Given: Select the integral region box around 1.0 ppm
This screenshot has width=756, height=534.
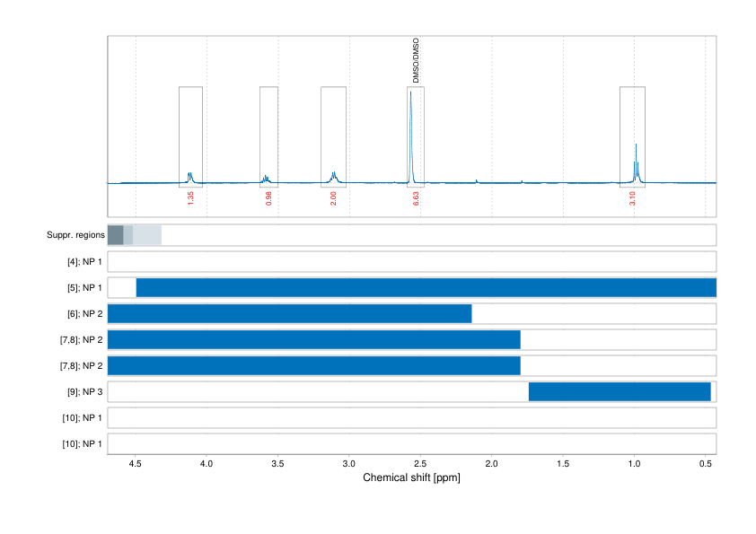Looking at the screenshot, I should tap(632, 135).
